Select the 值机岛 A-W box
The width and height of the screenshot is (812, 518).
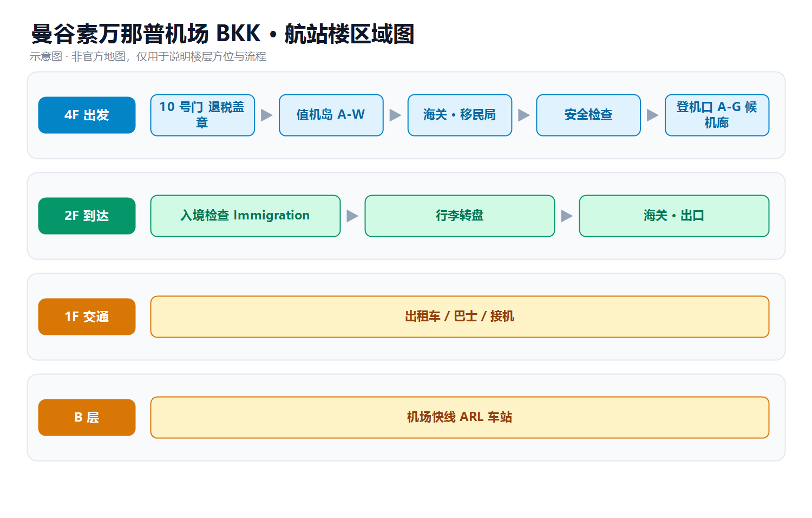331,115
